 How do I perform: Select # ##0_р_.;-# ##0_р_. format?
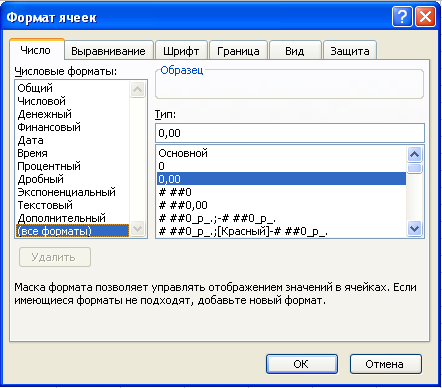[281, 218]
